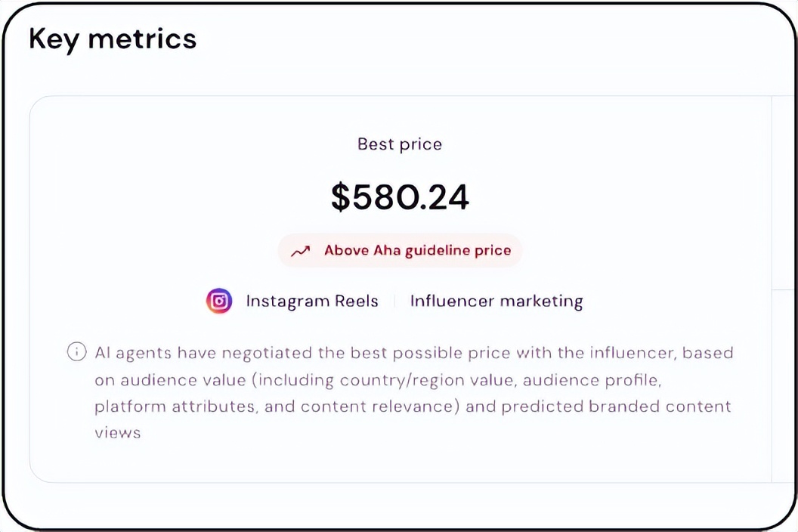Click the Best price label
This screenshot has width=798, height=532.
click(400, 144)
